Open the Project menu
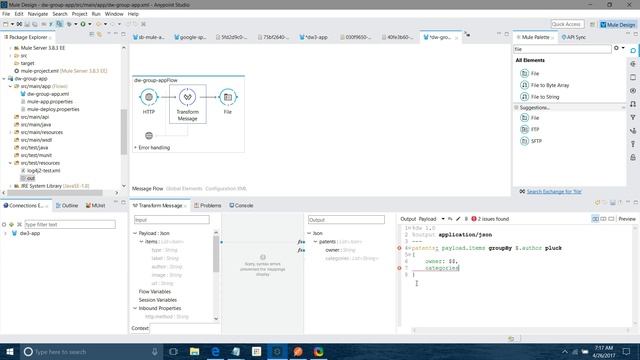 (79, 14)
